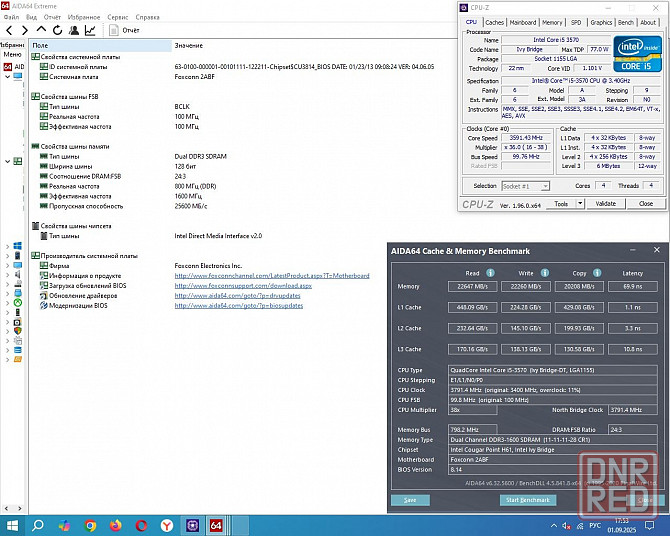Click the AIDA64 back navigation arrow
This screenshot has width=670, height=536.
pos(9,31)
